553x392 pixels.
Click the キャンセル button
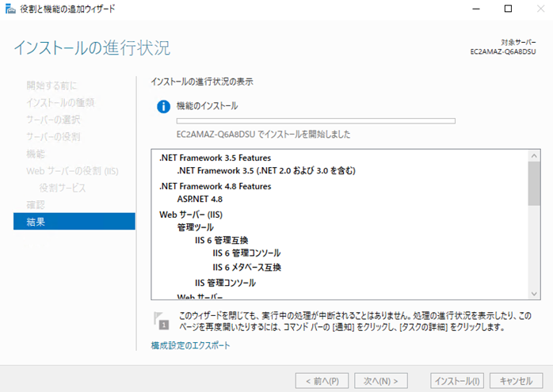[516, 381]
